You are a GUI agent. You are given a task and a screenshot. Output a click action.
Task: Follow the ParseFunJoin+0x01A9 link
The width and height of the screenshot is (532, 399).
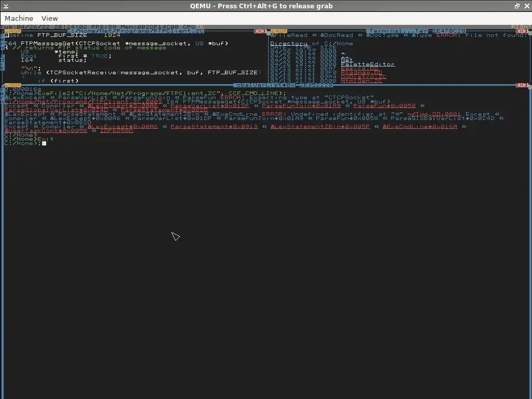[x=301, y=106]
